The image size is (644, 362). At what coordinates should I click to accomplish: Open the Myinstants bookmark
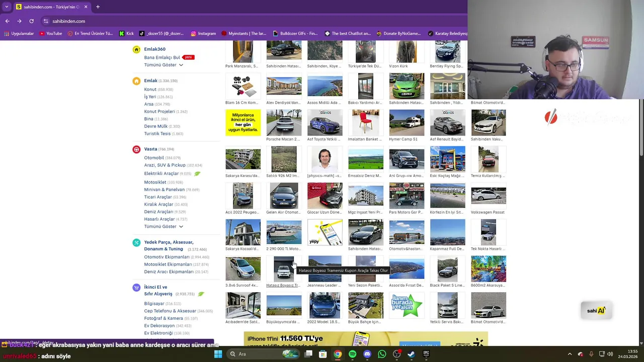(244, 34)
